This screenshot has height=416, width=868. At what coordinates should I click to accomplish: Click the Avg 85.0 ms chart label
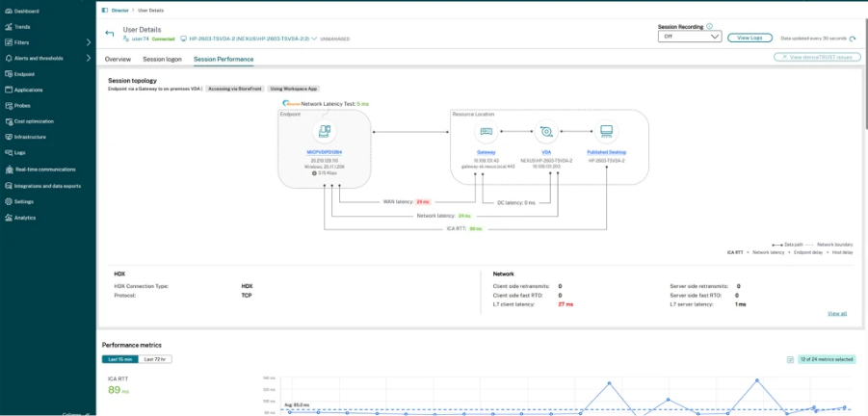click(297, 405)
